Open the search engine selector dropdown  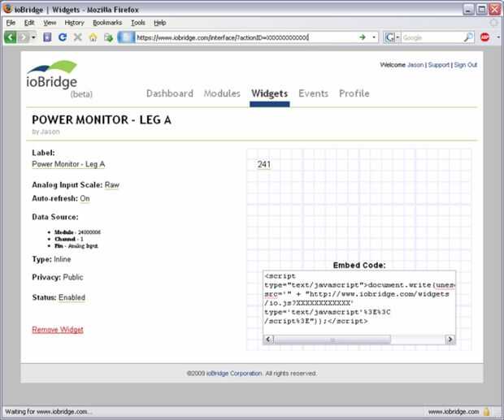[392, 37]
